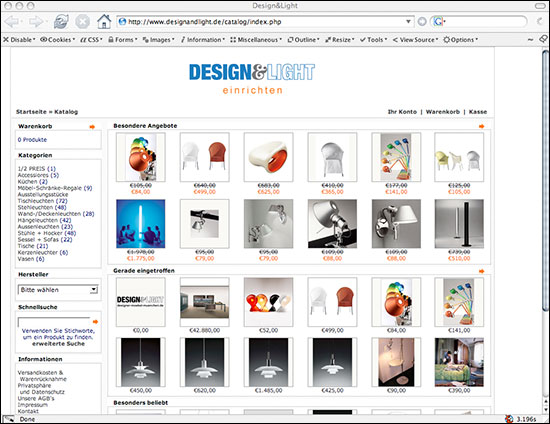Open the Ihr Konto link
The height and width of the screenshot is (424, 550).
point(402,112)
